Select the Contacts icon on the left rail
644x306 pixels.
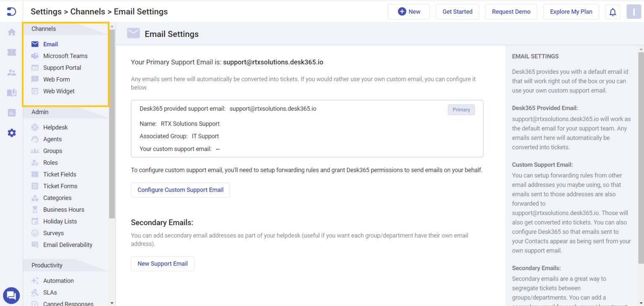[11, 72]
